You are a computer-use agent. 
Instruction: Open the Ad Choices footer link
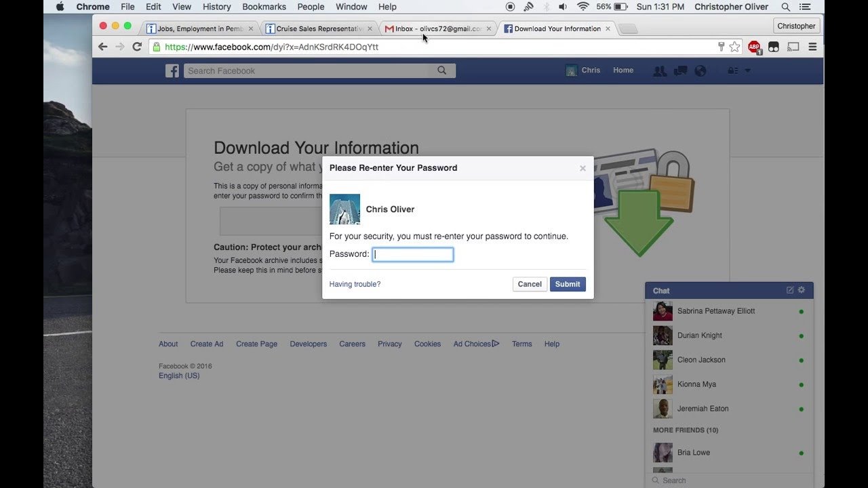click(476, 344)
